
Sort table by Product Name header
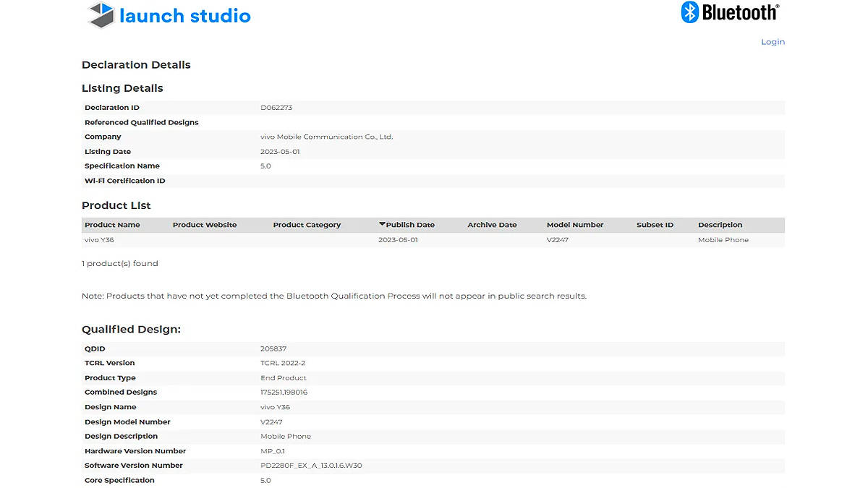[x=112, y=225]
